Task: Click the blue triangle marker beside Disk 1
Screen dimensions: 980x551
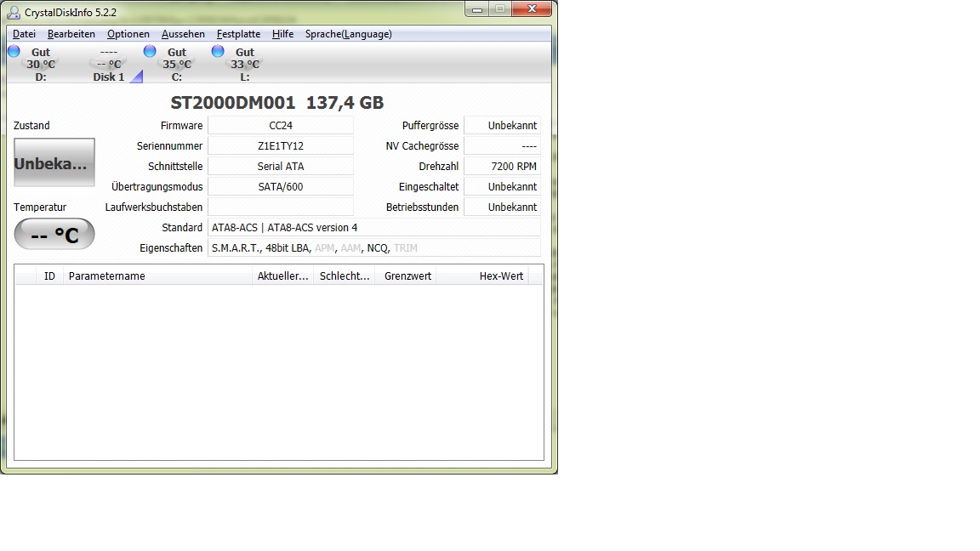Action: 137,77
